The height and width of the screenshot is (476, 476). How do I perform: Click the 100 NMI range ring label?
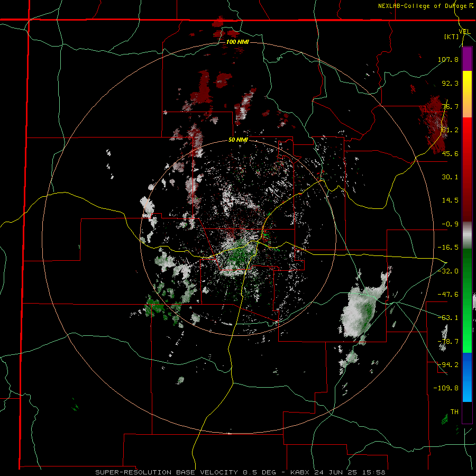tap(237, 42)
